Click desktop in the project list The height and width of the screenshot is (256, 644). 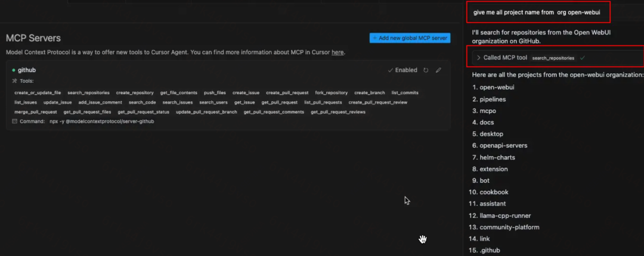pyautogui.click(x=491, y=134)
